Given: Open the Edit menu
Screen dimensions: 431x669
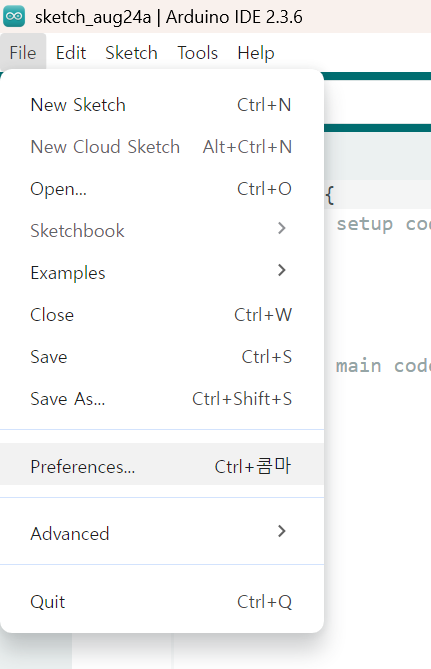Looking at the screenshot, I should [x=71, y=53].
